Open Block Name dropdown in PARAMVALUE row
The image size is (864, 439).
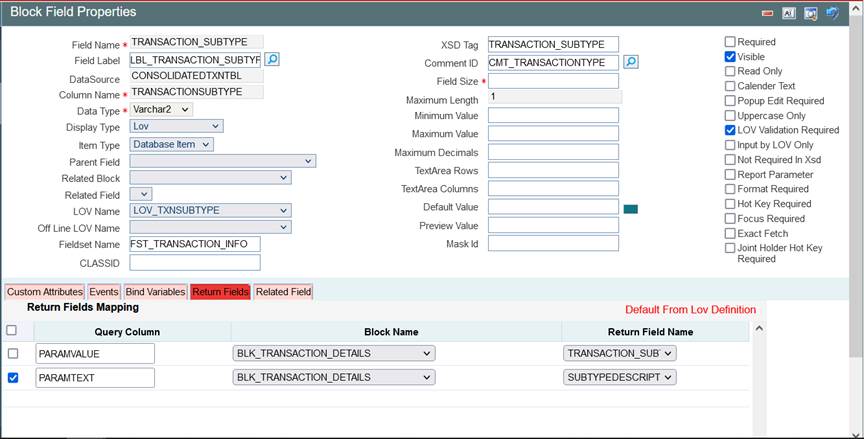point(334,353)
